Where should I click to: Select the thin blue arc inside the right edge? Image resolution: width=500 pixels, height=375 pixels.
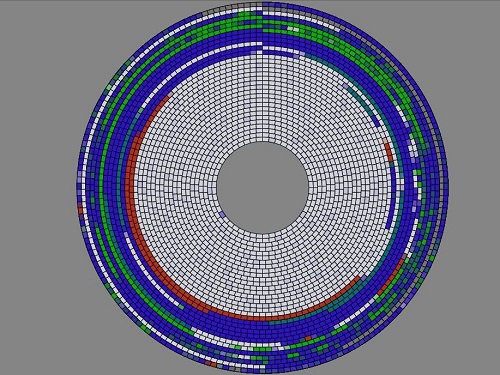pyautogui.click(x=392, y=196)
